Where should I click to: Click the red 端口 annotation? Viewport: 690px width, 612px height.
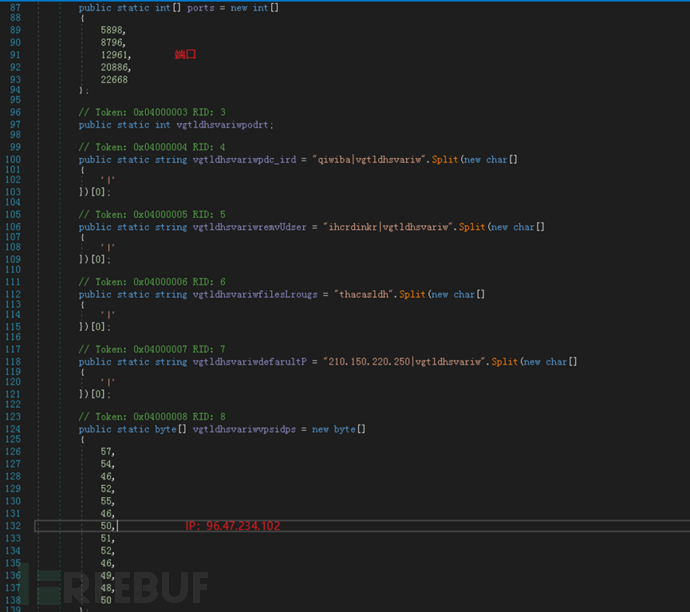185,55
